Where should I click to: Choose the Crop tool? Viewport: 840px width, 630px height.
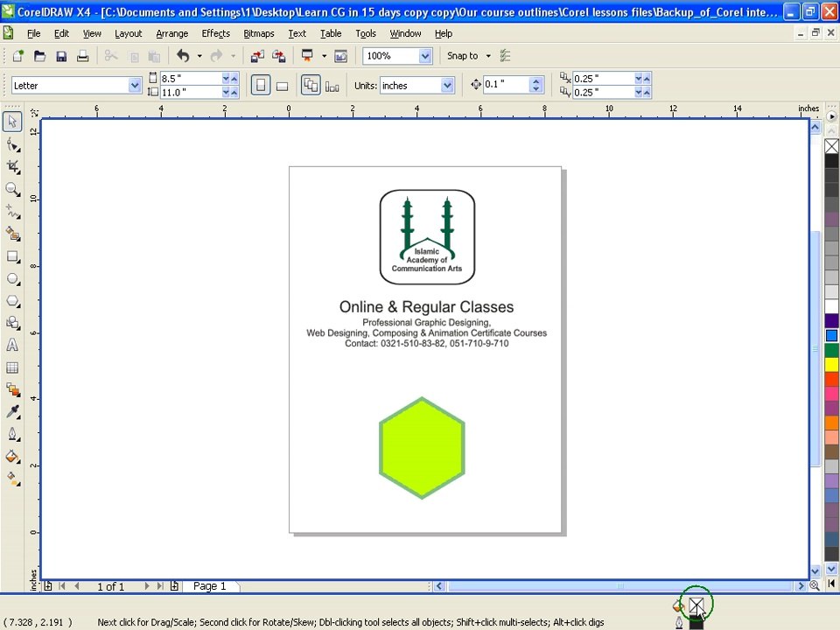pyautogui.click(x=12, y=166)
